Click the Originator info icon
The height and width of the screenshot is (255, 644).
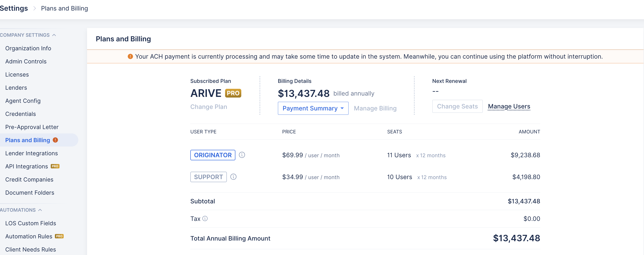click(242, 155)
